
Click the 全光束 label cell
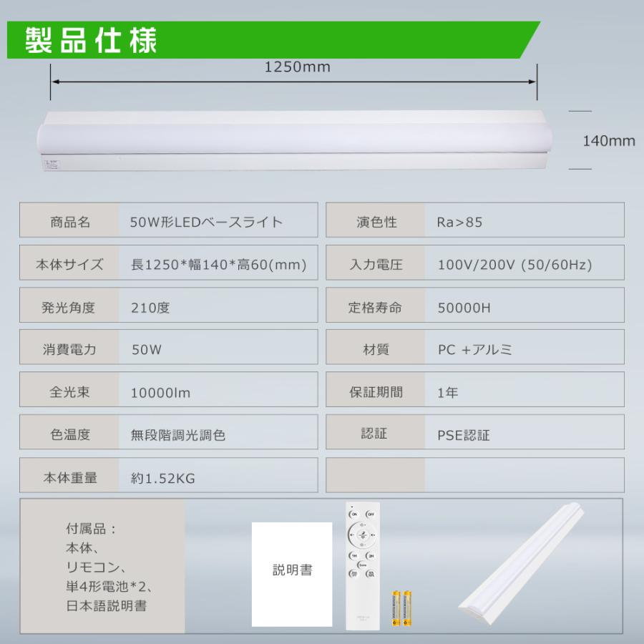69,389
